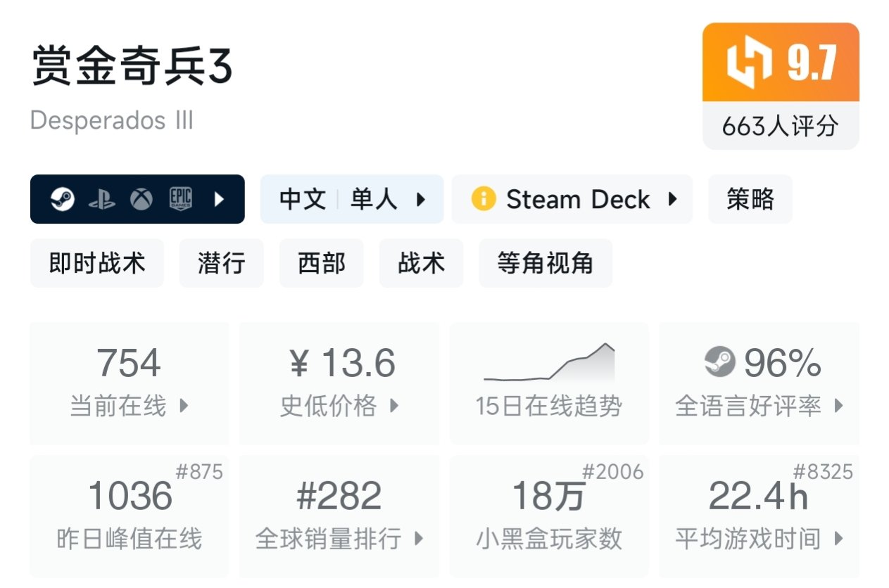Select the 即时战术 tag
The image size is (889, 588).
click(97, 264)
